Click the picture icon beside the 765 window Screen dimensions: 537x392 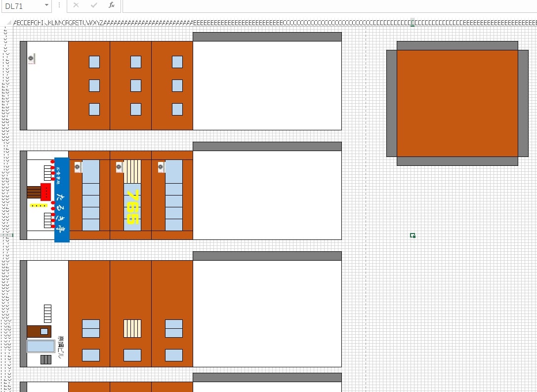coord(119,168)
